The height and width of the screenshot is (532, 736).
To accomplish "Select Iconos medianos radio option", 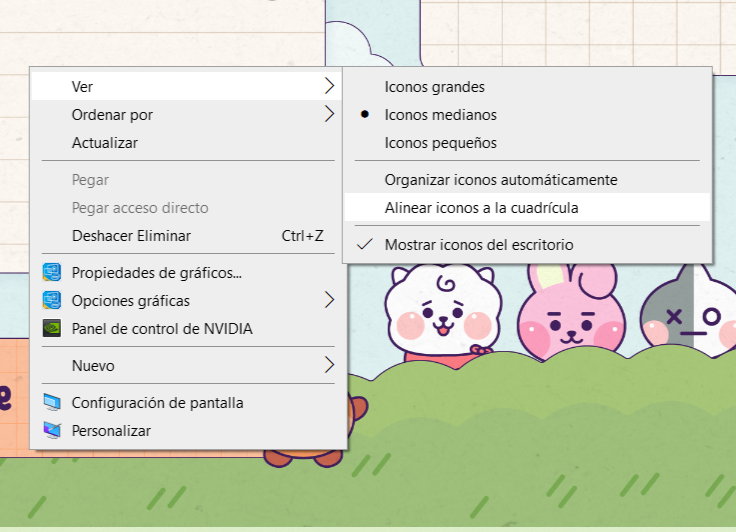I will [527, 115].
